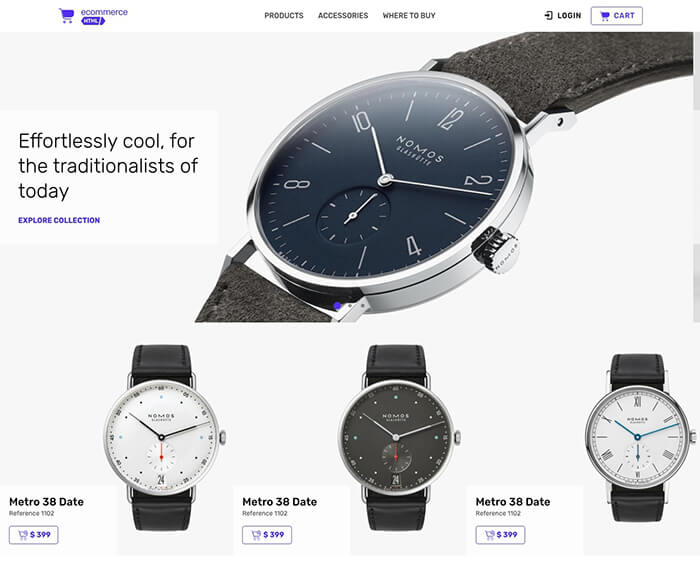Open third Metro 38 Date product title
Viewport: 700px width, 565px height.
[x=513, y=502]
